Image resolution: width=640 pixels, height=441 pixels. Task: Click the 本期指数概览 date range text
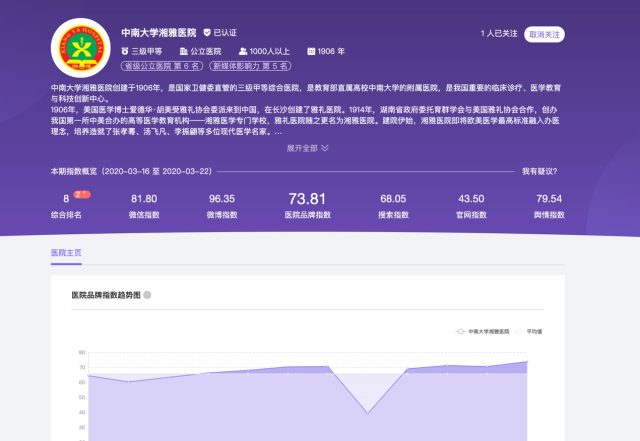pos(131,171)
